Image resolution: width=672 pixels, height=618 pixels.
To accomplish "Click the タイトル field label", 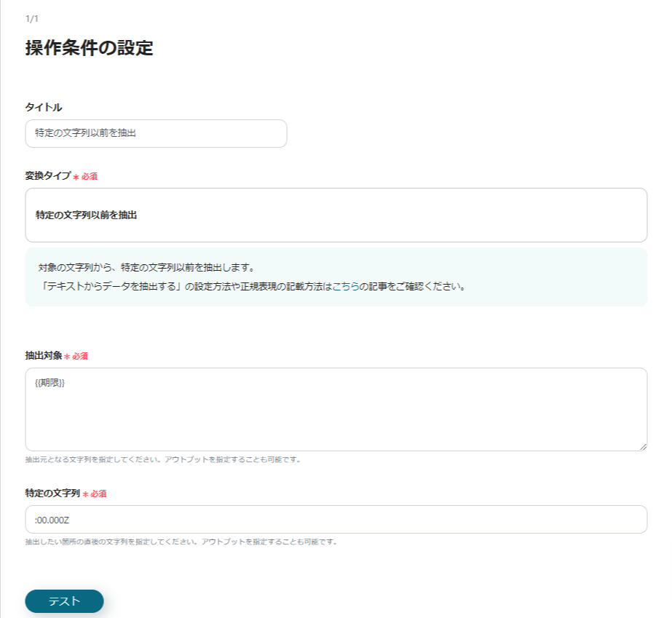I will click(44, 107).
